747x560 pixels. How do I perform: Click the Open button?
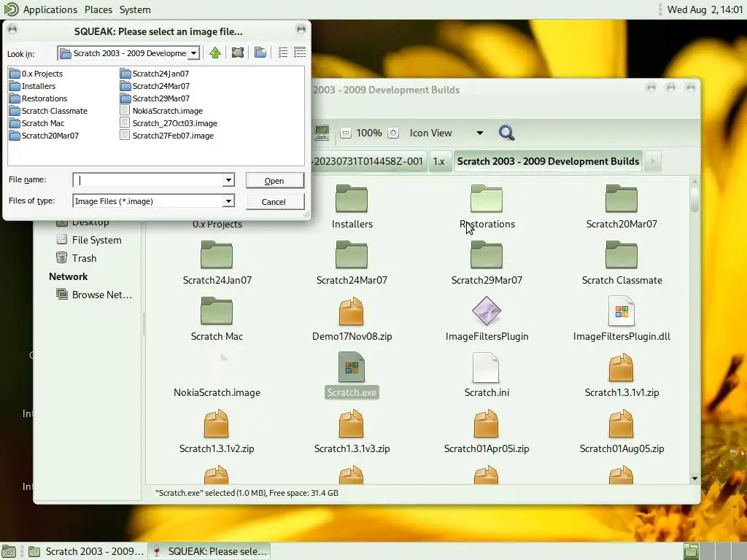[275, 181]
